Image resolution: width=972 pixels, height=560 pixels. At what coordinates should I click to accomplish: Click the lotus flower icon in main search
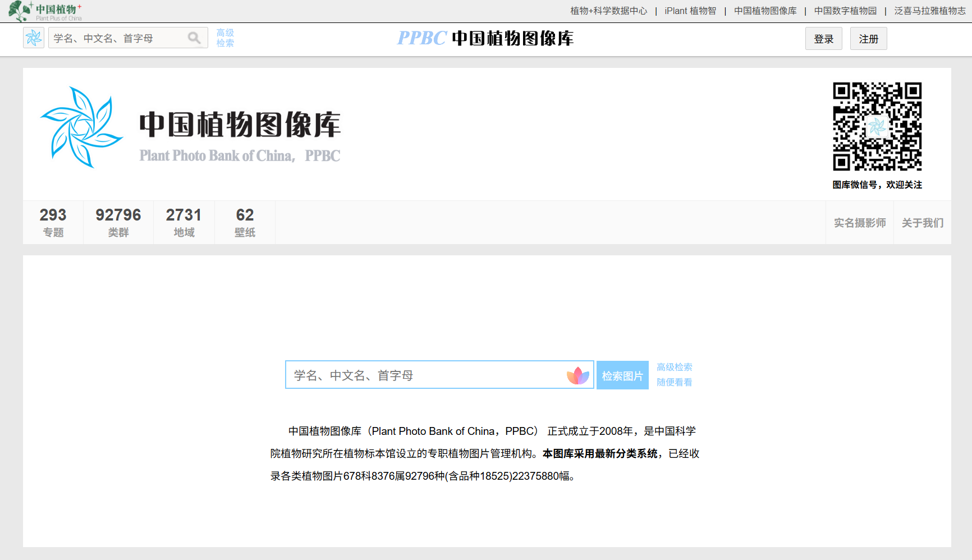pos(577,375)
